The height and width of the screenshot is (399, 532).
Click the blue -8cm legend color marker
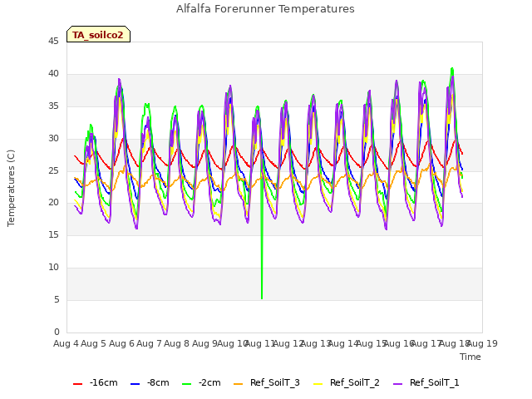pos(135,384)
